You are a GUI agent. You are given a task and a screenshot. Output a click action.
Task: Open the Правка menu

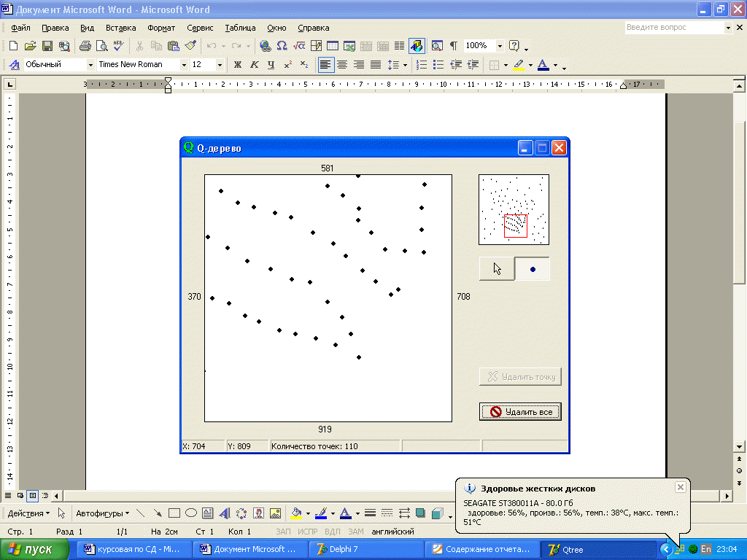pyautogui.click(x=55, y=28)
